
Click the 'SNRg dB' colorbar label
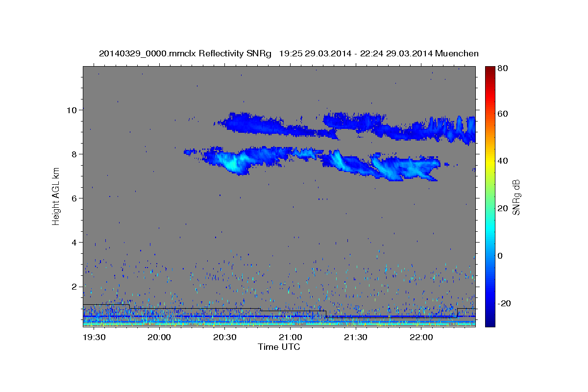(516, 197)
